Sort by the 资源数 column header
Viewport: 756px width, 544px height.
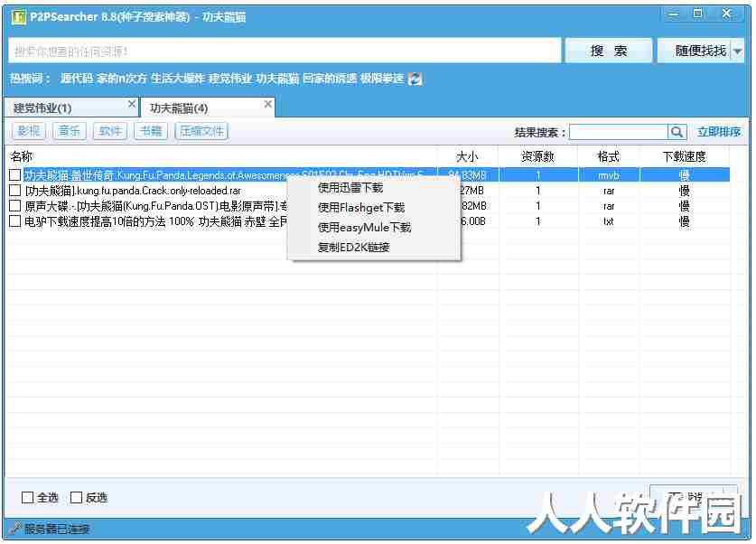coord(537,156)
